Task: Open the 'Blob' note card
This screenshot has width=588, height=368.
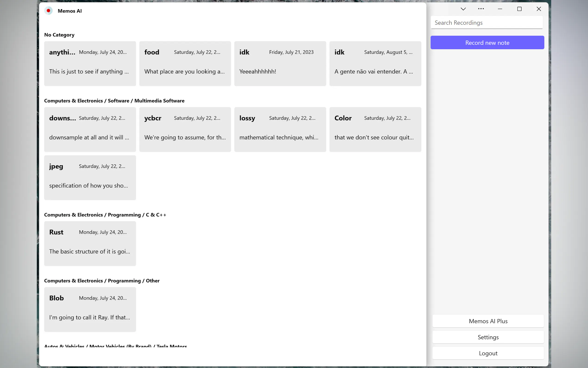Action: [x=90, y=309]
